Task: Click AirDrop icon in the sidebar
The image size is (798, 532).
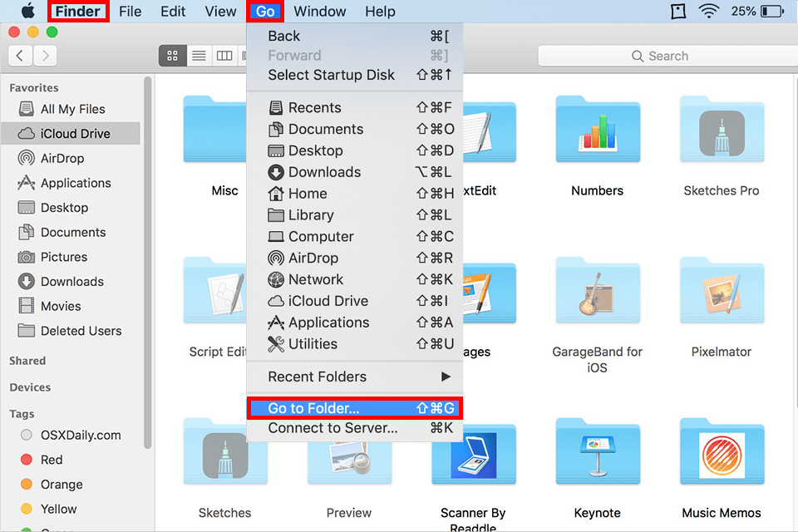Action: 27,158
